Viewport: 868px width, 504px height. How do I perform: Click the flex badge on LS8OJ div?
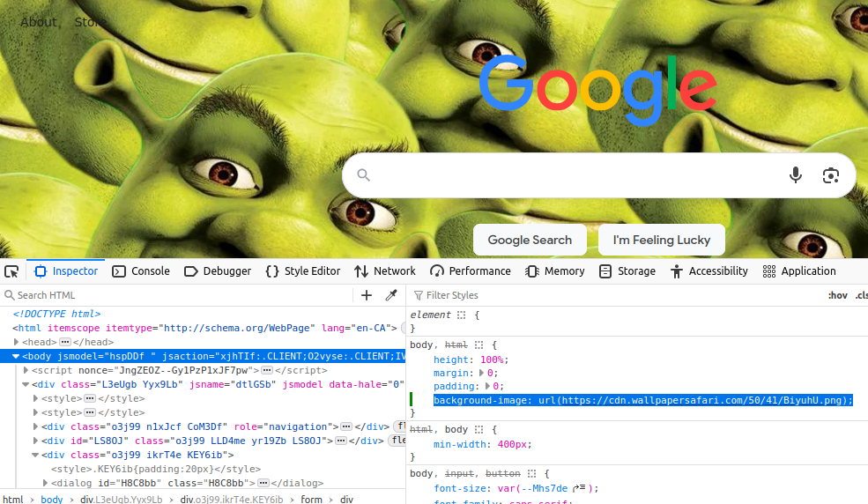coord(398,441)
